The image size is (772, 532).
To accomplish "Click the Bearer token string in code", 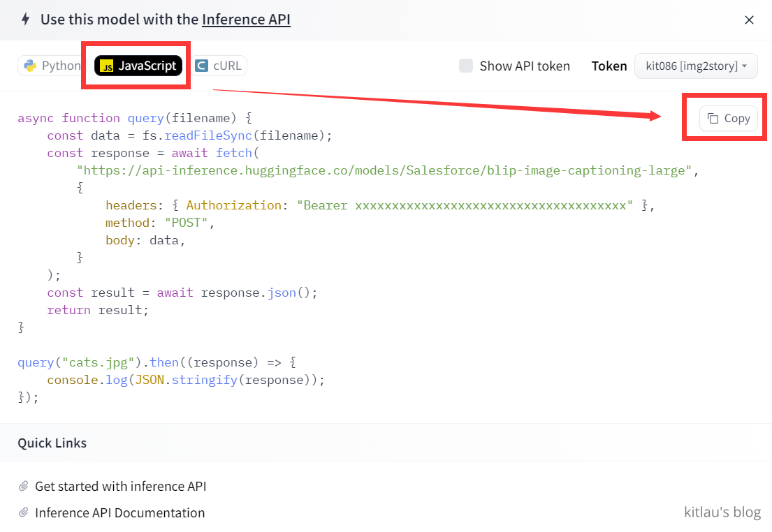I will pyautogui.click(x=465, y=205).
